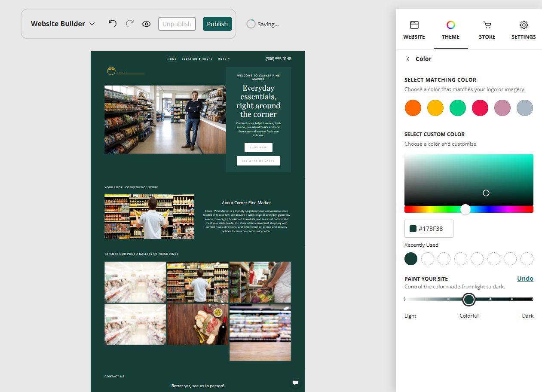The image size is (542, 392).
Task: Click the redo arrow in the toolbar
Action: pyautogui.click(x=129, y=24)
